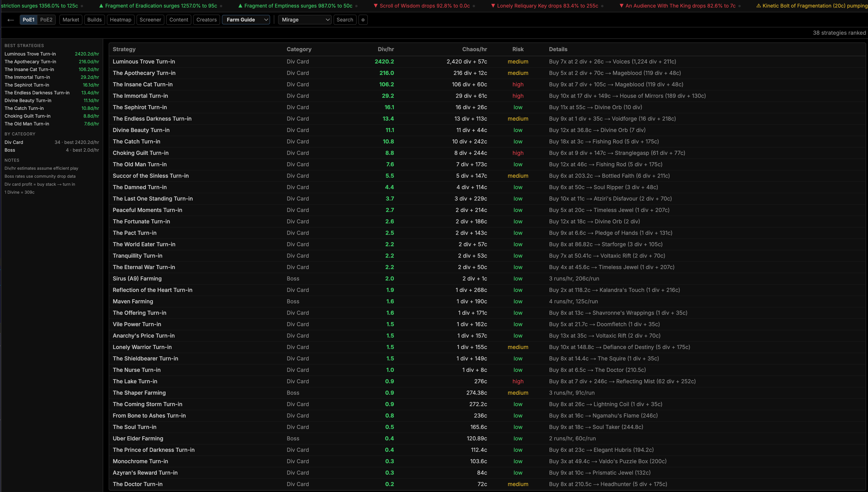The image size is (868, 492).
Task: Click the back arrow icon
Action: point(11,20)
